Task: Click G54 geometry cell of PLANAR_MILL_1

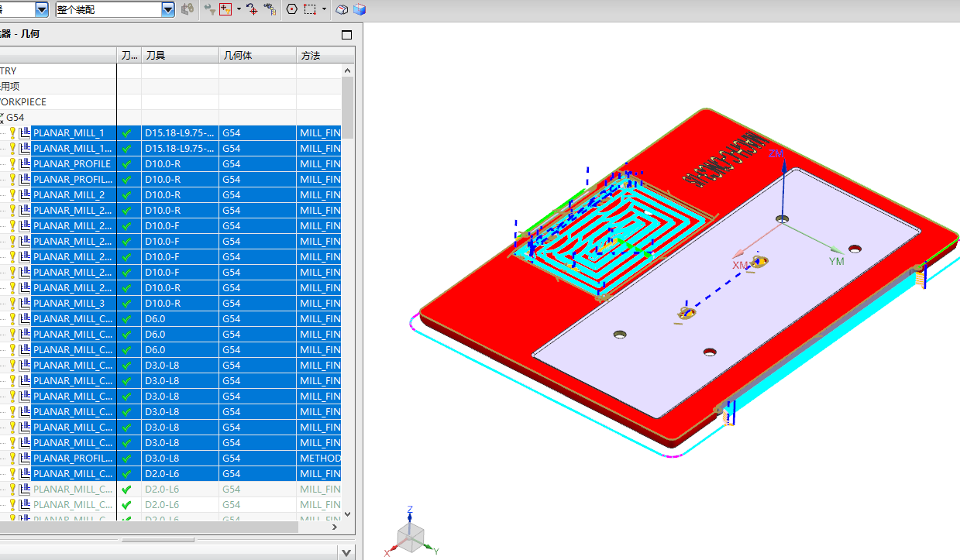Action: point(257,132)
